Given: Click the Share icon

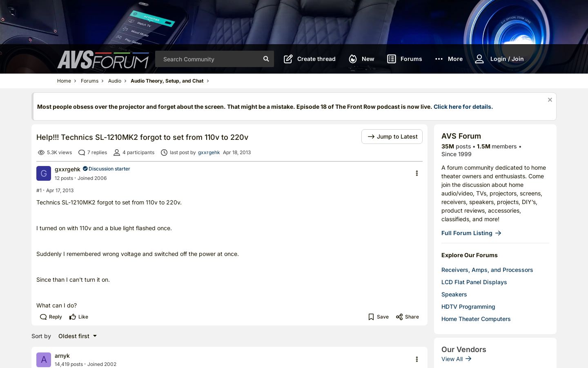Looking at the screenshot, I should click(399, 317).
